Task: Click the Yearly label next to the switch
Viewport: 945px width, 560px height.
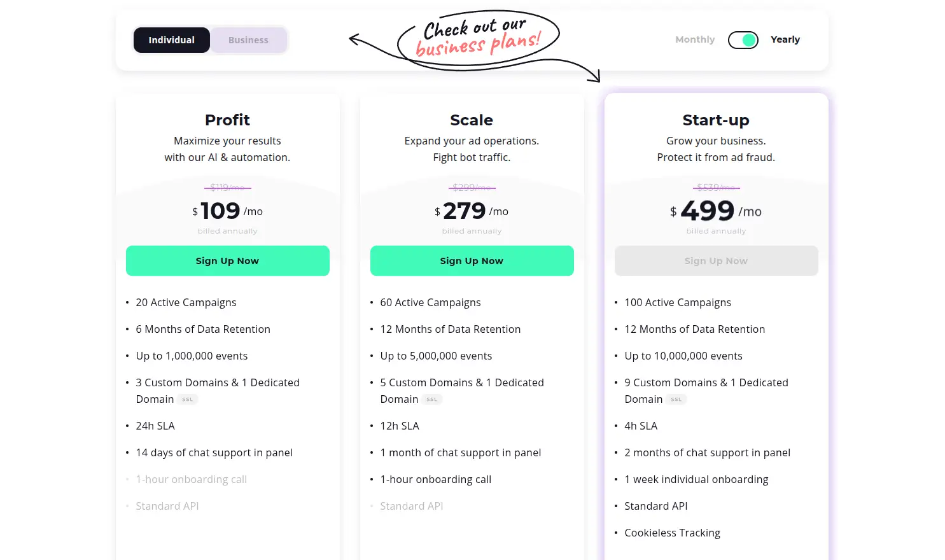Action: (785, 39)
